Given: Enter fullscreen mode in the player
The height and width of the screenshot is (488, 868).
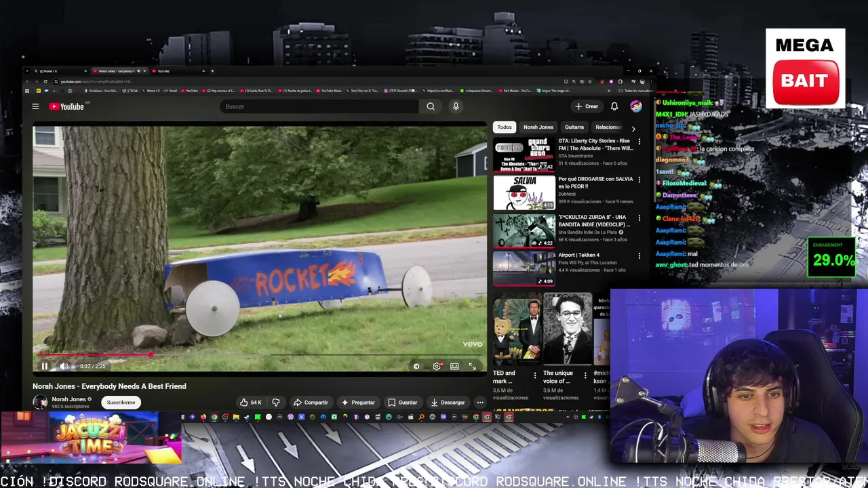Looking at the screenshot, I should (473, 366).
